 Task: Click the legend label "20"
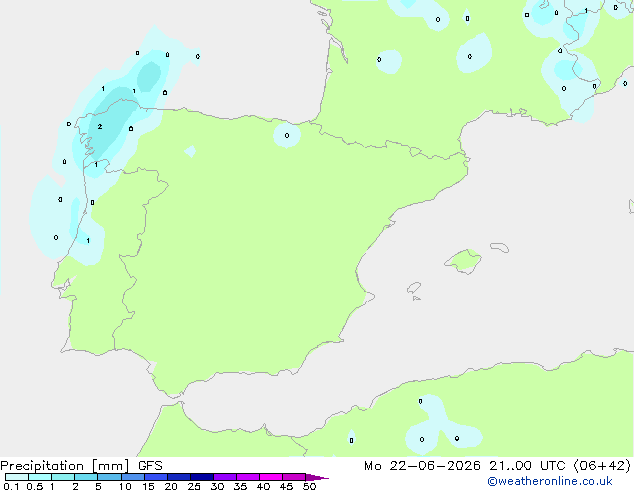click(x=171, y=486)
